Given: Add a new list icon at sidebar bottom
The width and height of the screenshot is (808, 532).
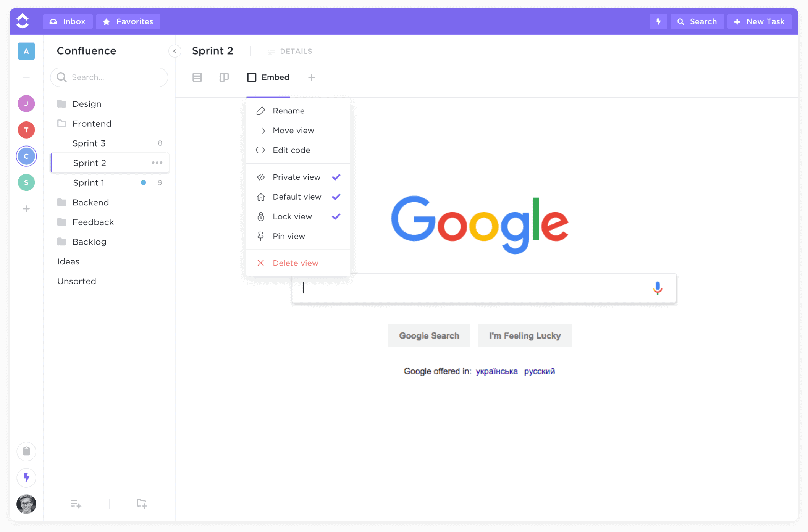Looking at the screenshot, I should [76, 504].
